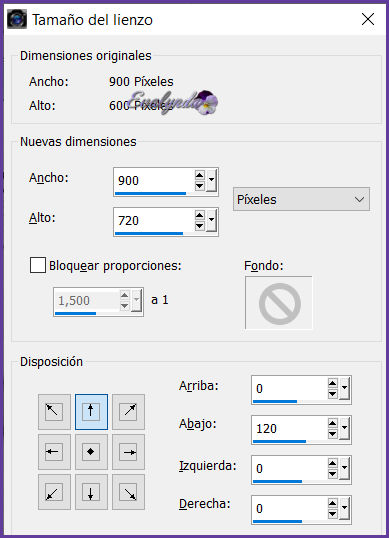Open the Píxeles units dropdown
The height and width of the screenshot is (538, 389).
tap(301, 199)
